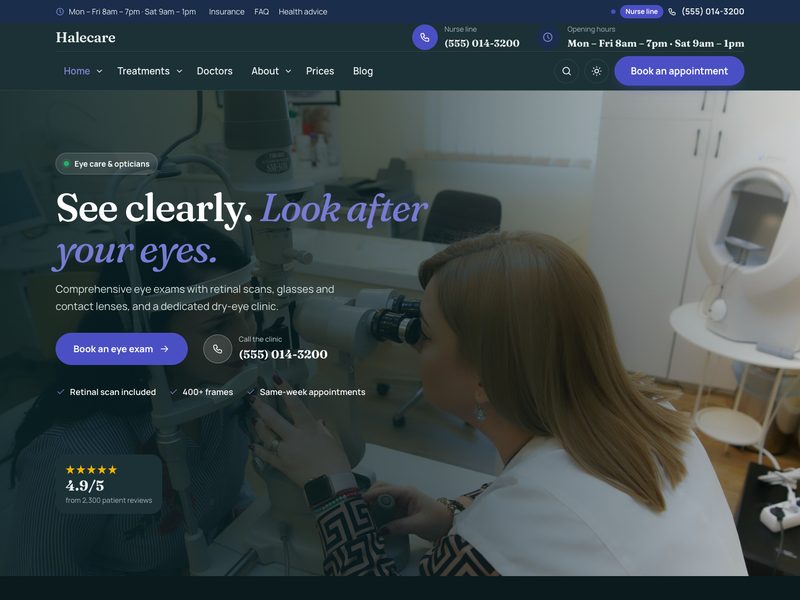The width and height of the screenshot is (800, 600).
Task: Click the clock icon beside top-bar hours
Action: coord(60,11)
